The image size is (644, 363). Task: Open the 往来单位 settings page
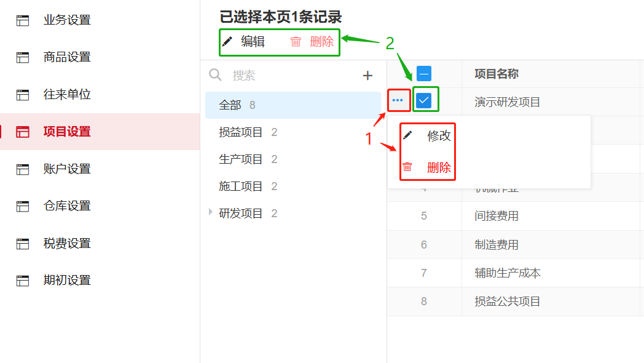[x=67, y=94]
